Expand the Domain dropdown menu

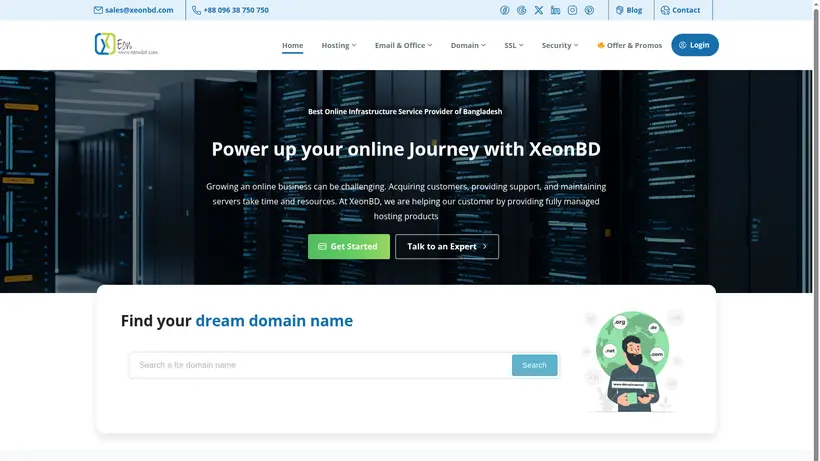point(468,45)
